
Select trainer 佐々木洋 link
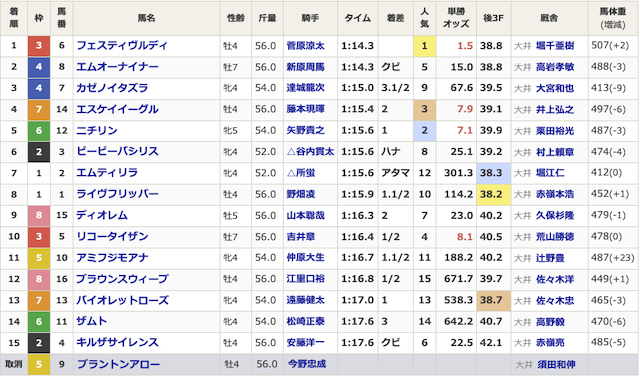(555, 279)
